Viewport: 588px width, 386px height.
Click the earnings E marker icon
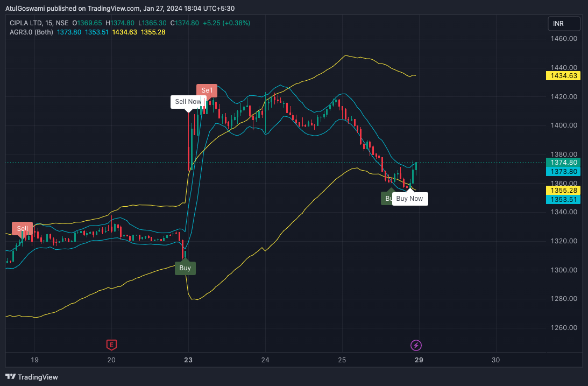[111, 345]
